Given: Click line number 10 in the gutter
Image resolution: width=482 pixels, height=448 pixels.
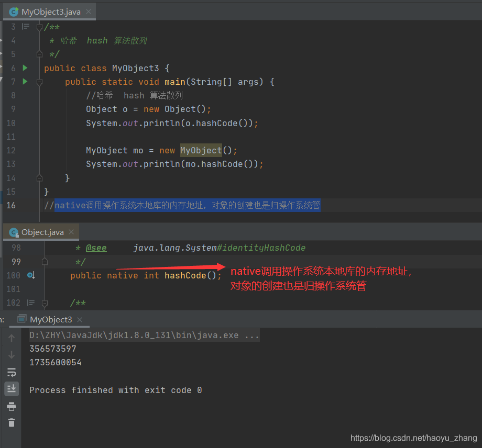Looking at the screenshot, I should (11, 123).
